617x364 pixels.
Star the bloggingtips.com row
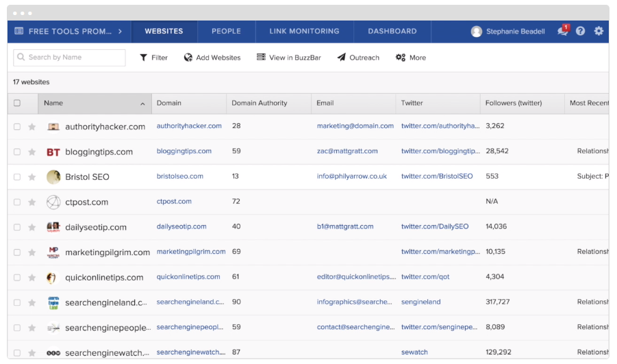[x=32, y=152]
